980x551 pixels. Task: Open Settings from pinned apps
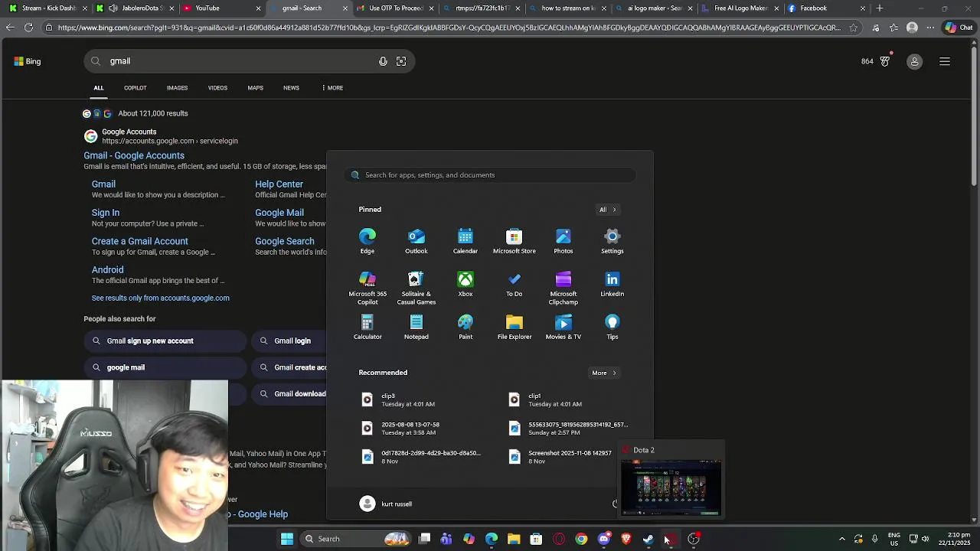point(612,241)
